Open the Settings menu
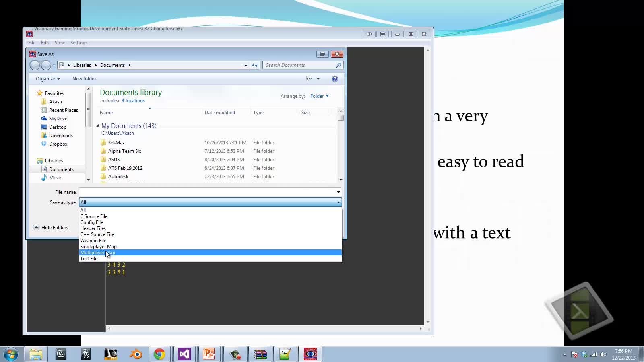The image size is (644, 362). [x=78, y=43]
